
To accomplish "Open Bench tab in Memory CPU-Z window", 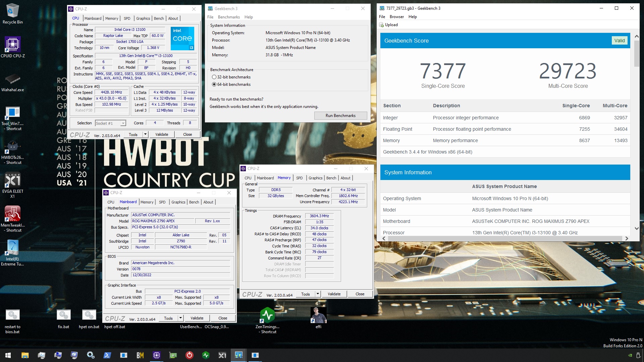I will pos(331,178).
